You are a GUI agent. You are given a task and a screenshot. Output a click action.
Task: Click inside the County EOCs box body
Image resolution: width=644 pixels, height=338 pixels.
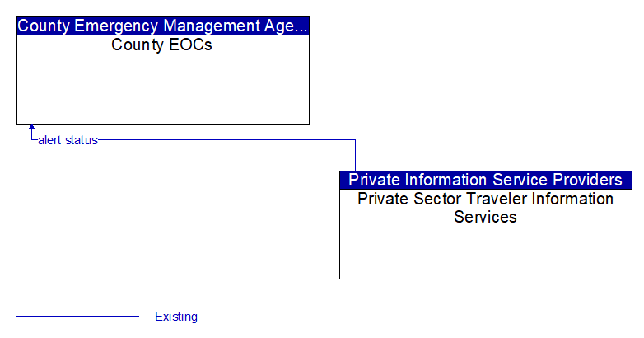[162, 87]
